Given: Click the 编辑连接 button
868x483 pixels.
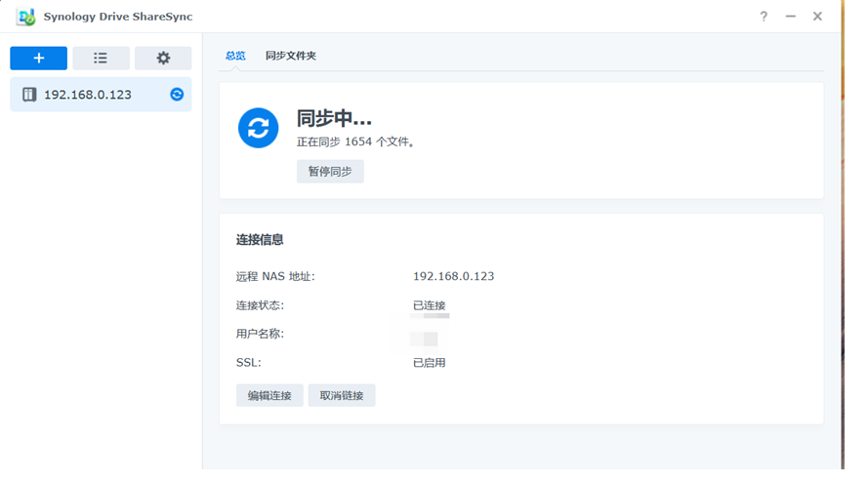Looking at the screenshot, I should click(269, 395).
